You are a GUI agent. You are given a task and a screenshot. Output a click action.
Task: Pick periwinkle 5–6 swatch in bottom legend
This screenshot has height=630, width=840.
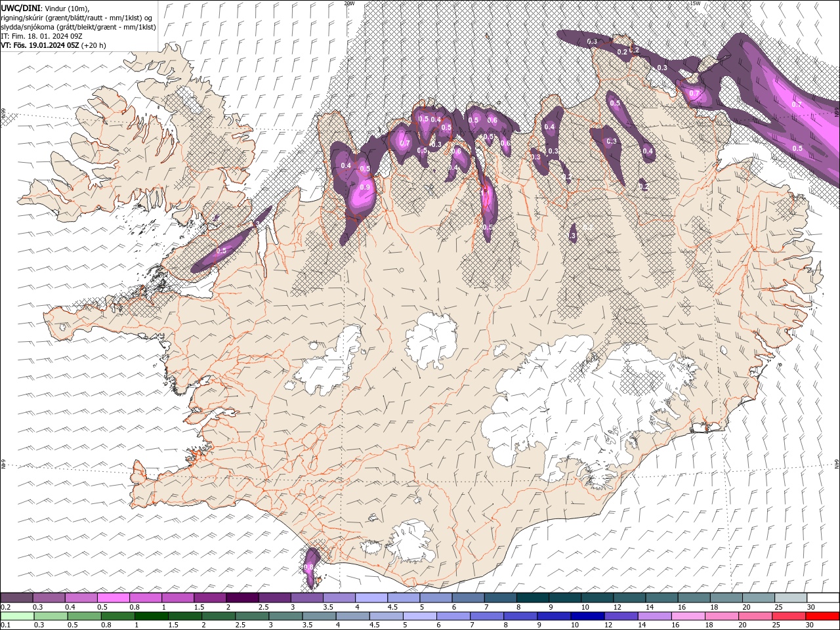click(x=420, y=616)
